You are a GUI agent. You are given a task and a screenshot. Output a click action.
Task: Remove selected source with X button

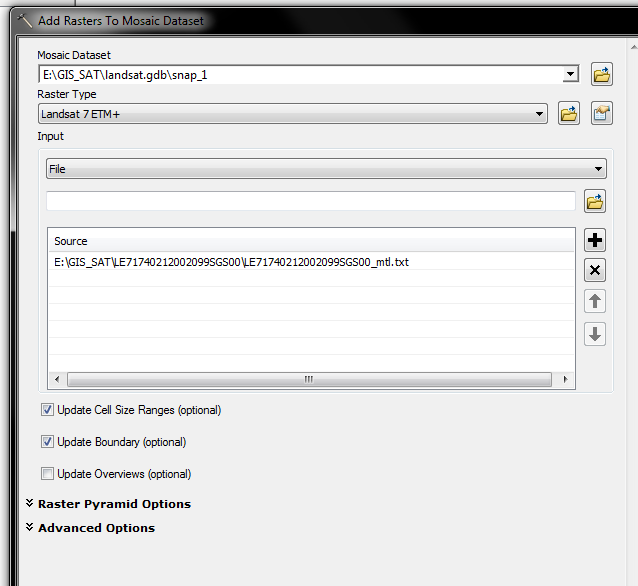[x=594, y=270]
